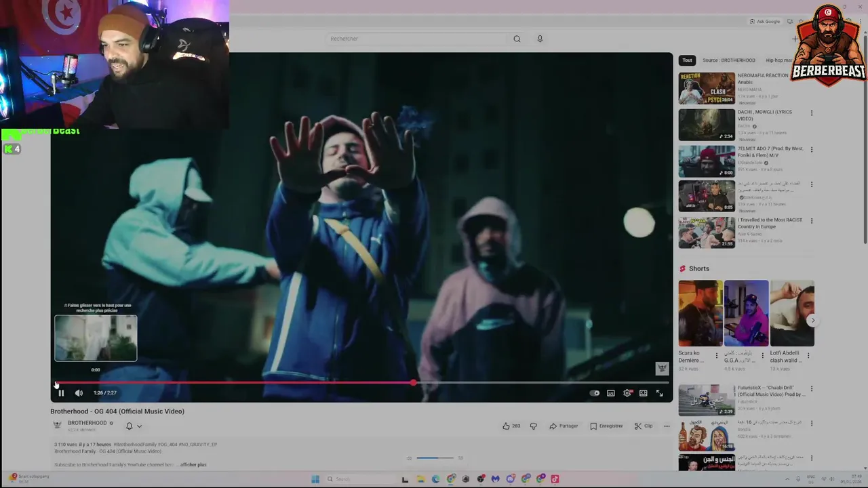868x488 pixels.
Task: Click the magnifying glass search button
Action: click(x=517, y=39)
